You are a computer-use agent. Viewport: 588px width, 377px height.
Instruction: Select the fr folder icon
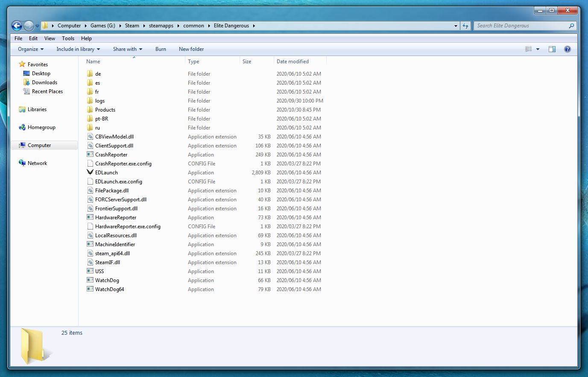[x=90, y=91]
